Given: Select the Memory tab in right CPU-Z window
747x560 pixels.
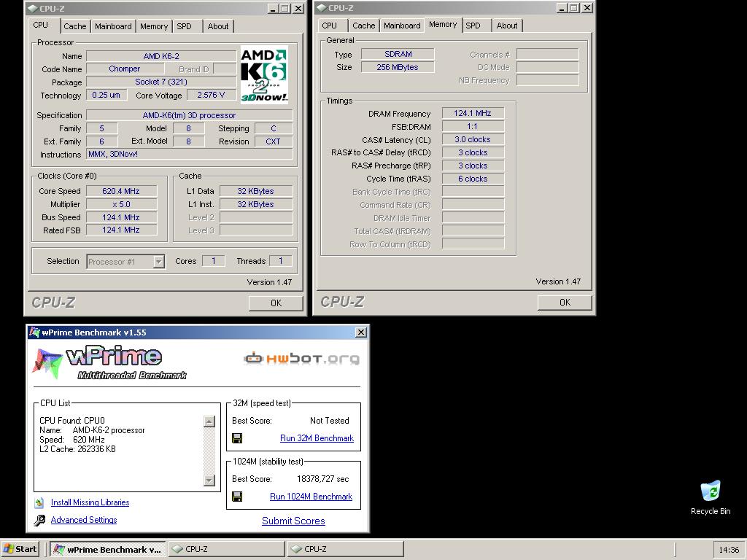Looking at the screenshot, I should pyautogui.click(x=443, y=24).
